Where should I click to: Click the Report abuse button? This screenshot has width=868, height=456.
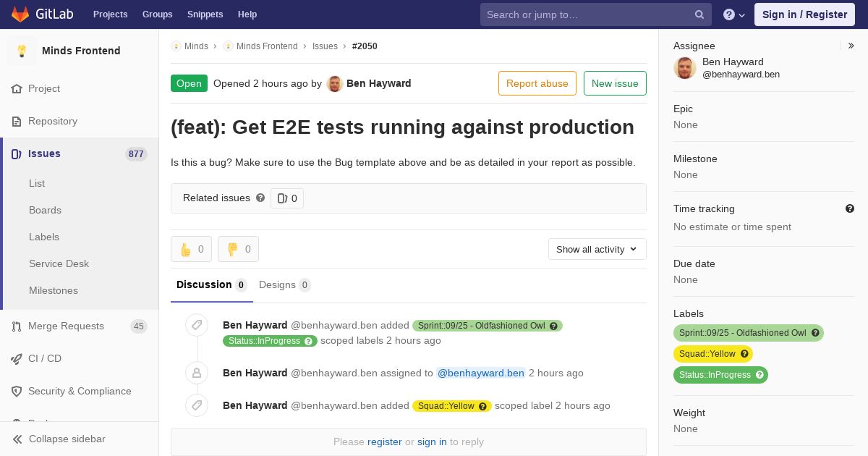(x=537, y=83)
